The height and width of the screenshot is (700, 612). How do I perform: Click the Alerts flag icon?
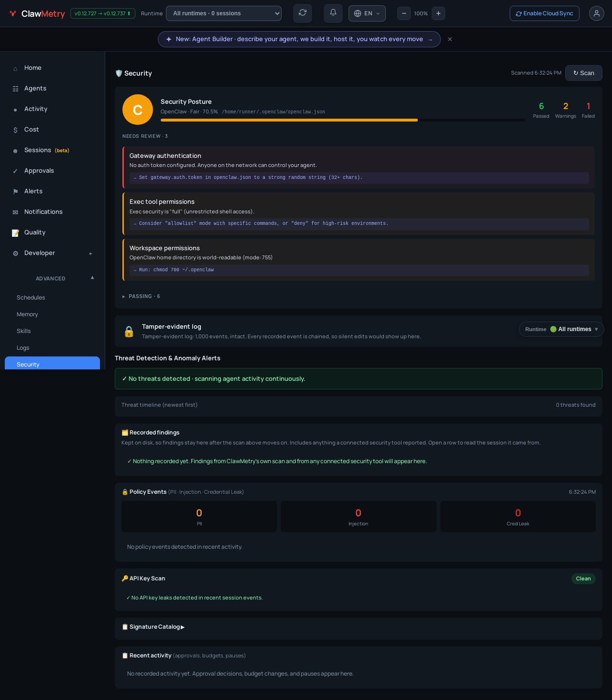click(x=15, y=192)
